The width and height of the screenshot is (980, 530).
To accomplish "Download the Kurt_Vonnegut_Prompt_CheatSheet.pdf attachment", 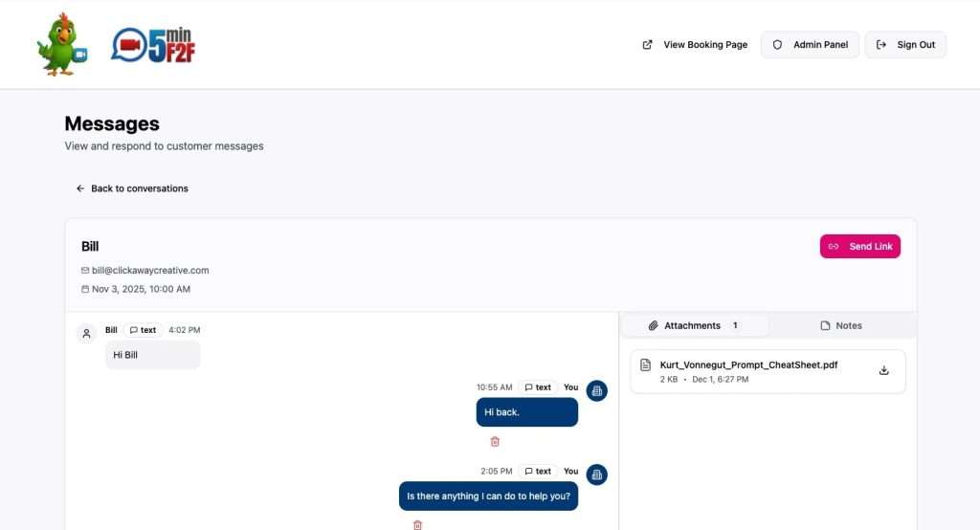I will [x=883, y=370].
